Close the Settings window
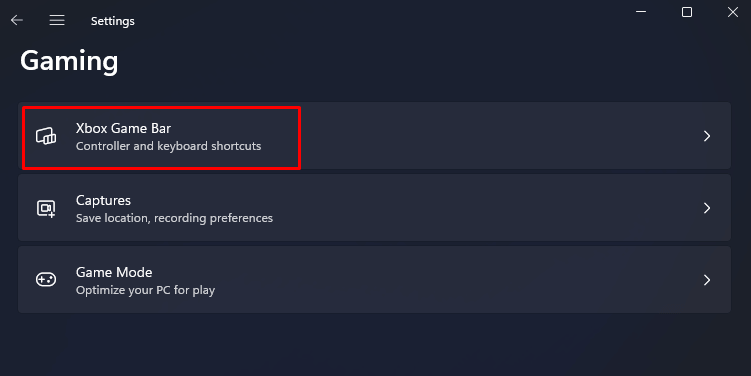The height and width of the screenshot is (376, 751). tap(733, 12)
